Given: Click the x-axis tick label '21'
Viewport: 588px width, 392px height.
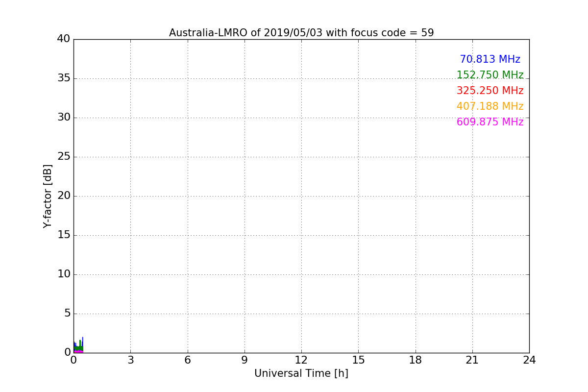Looking at the screenshot, I should pyautogui.click(x=472, y=360).
